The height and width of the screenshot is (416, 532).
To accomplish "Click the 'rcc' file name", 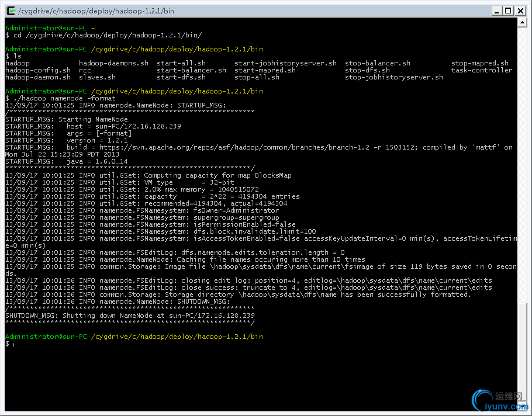I will click(85, 70).
